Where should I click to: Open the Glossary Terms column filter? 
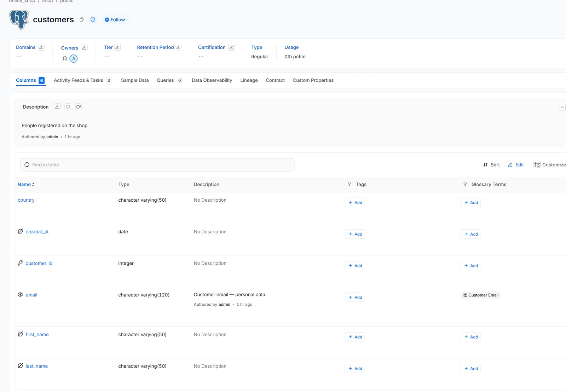pyautogui.click(x=465, y=185)
